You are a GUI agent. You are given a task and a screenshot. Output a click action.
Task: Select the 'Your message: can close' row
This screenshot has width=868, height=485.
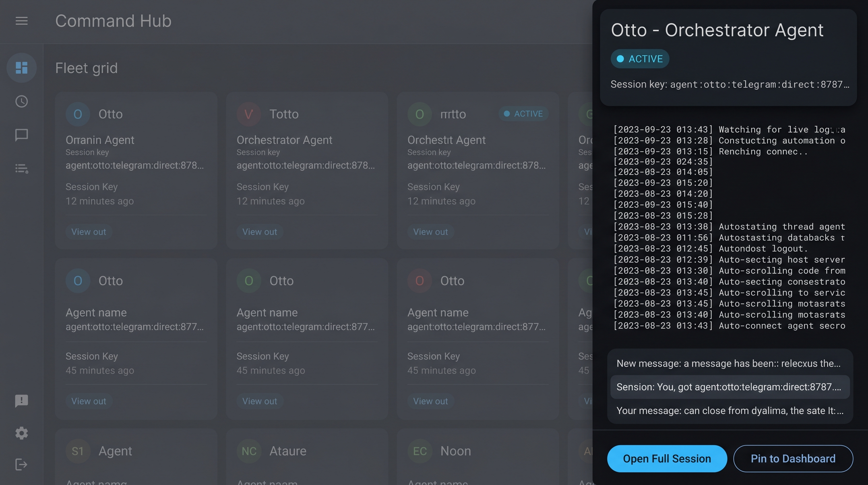tap(730, 411)
